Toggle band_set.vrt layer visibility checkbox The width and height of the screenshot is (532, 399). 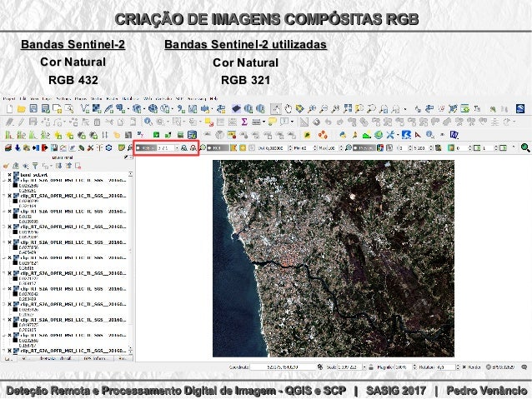(9, 175)
